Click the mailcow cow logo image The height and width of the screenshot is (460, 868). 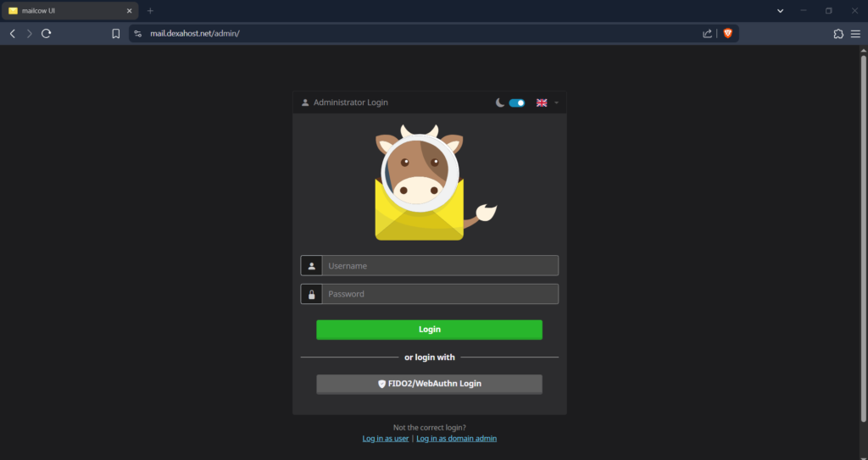click(x=436, y=183)
